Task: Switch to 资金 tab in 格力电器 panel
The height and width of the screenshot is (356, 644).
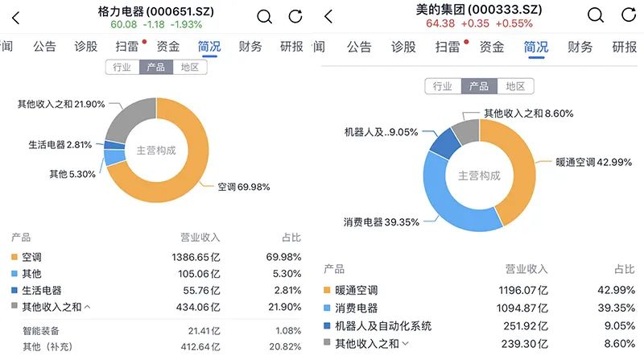Action: pyautogui.click(x=168, y=47)
